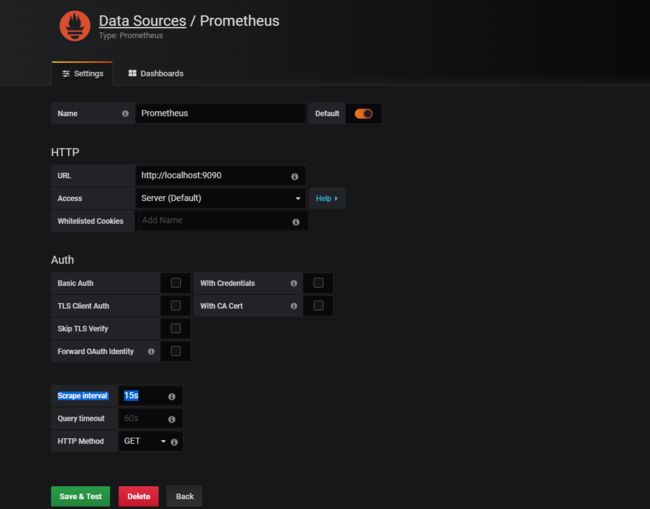This screenshot has height=509, width=650.
Task: Enable the Basic Auth checkbox
Action: tap(176, 283)
